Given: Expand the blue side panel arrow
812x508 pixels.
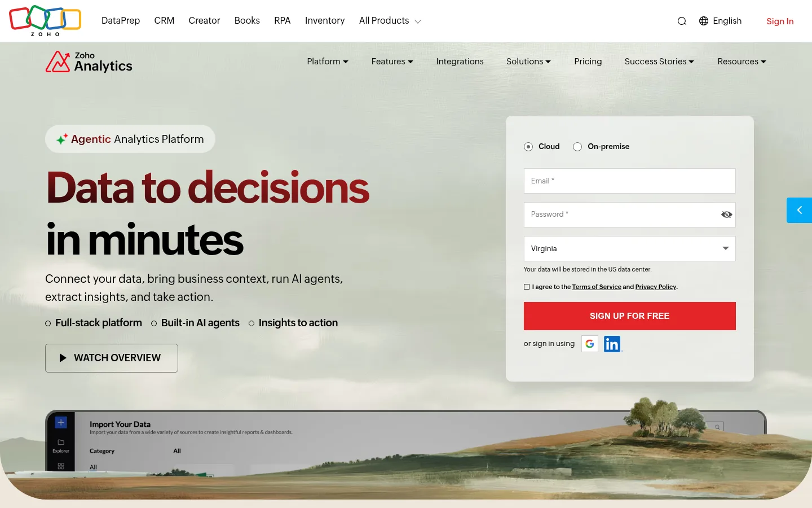Looking at the screenshot, I should point(799,210).
